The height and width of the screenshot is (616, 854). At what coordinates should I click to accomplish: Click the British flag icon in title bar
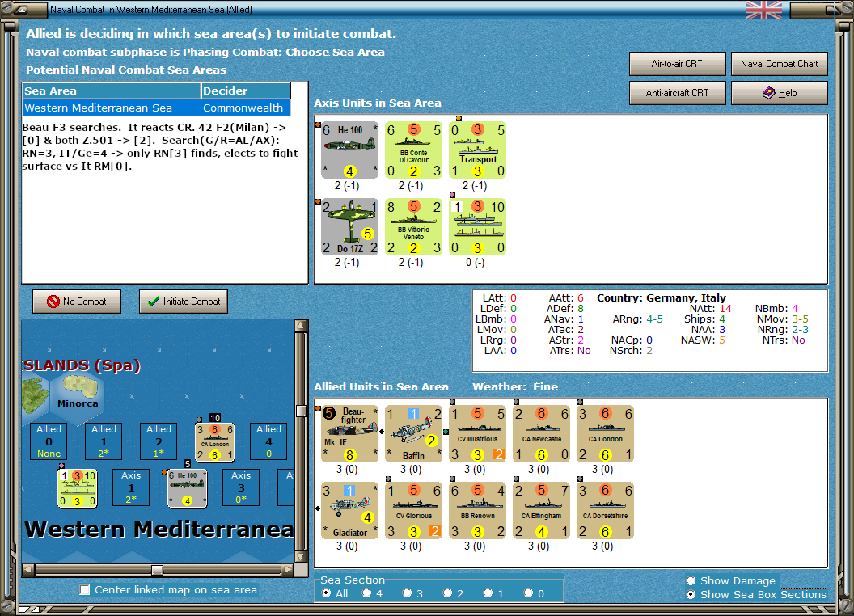(x=763, y=10)
